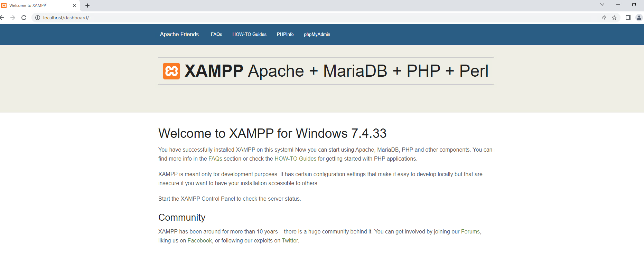The height and width of the screenshot is (268, 644).
Task: Click XAMPP favicon in browser tab
Action: coord(4,6)
